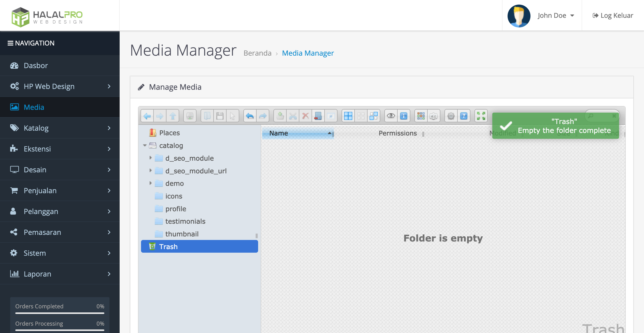Redo the last file manager action
The height and width of the screenshot is (333, 644).
(263, 116)
